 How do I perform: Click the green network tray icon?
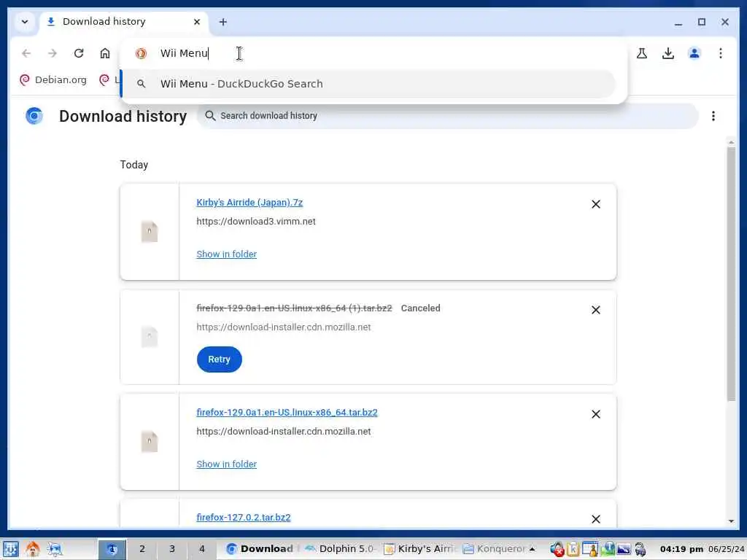tap(608, 549)
